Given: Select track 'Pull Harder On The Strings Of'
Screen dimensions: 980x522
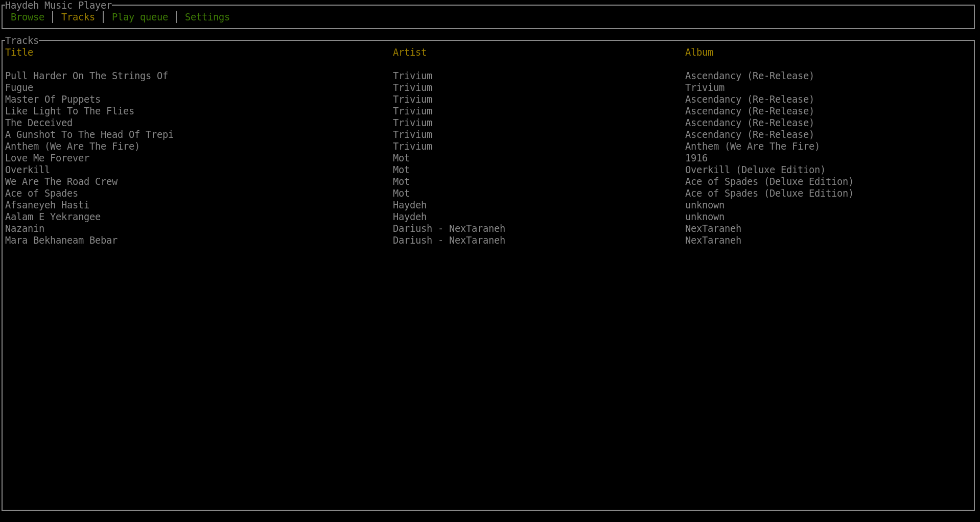Looking at the screenshot, I should click(86, 76).
